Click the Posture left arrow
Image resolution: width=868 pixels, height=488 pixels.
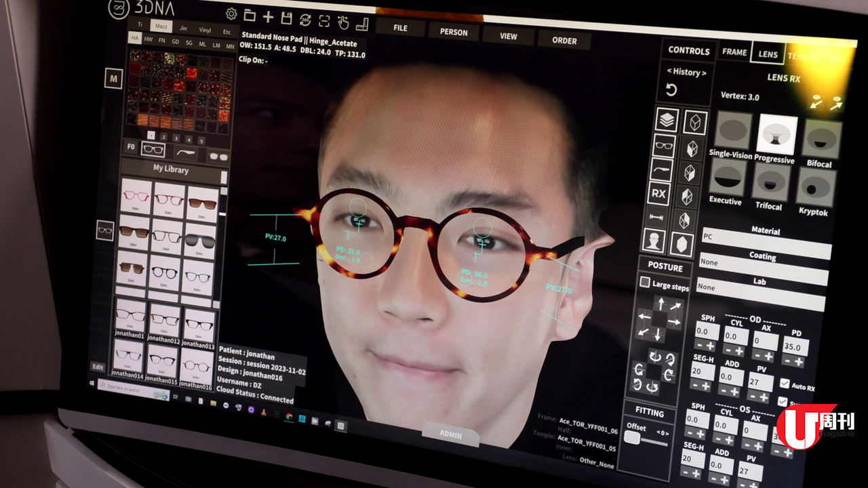coord(645,317)
